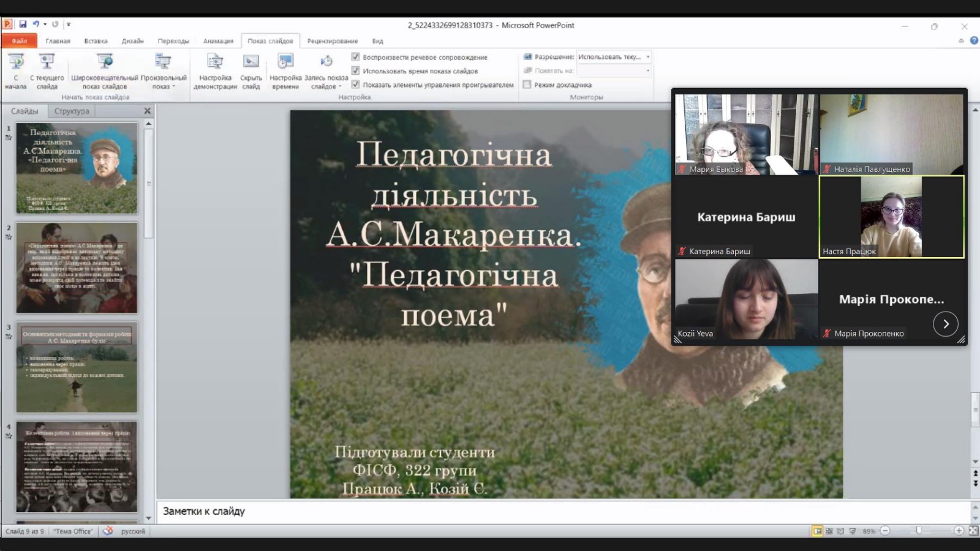Click the broadcast slide show icon
Viewport: 980px width, 551px height.
tap(105, 62)
